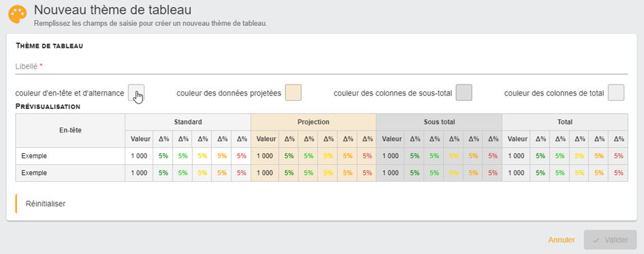644x254 pixels.
Task: Click the Réinitialiser button
Action: coord(46,204)
